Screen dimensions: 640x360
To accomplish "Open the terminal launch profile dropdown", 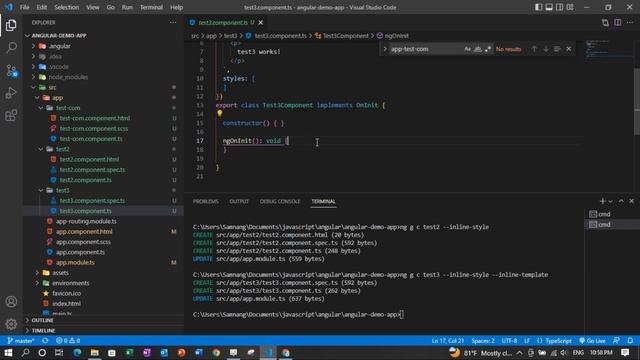I will pyautogui.click(x=611, y=201).
